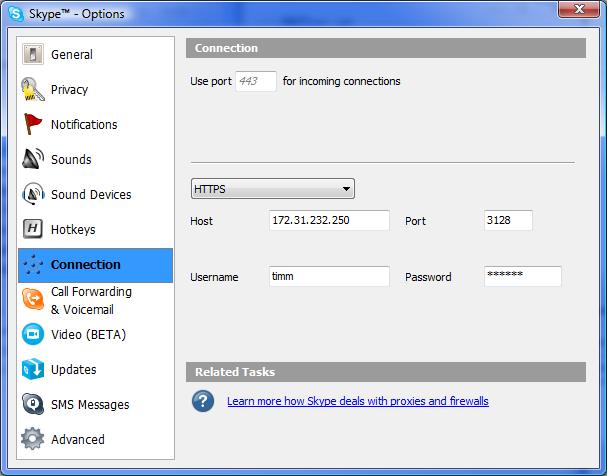Switch to the Privacy section

[x=95, y=90]
